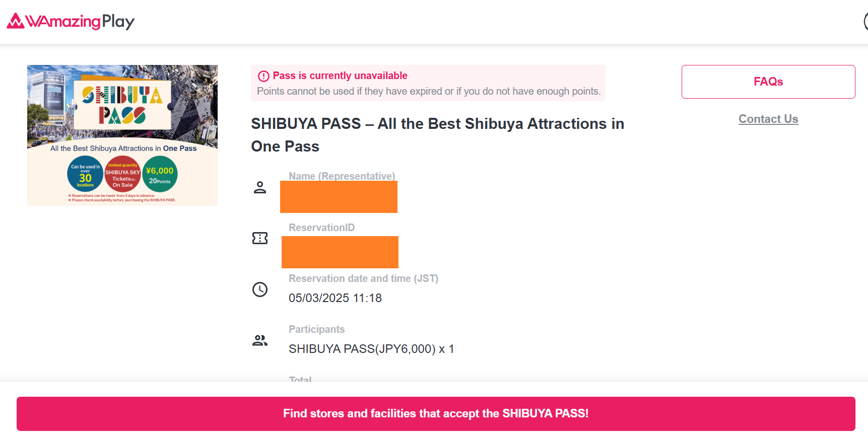Click the reservation date 05/03/2025 11:18
Screen dimensions: 868x437
pos(335,298)
